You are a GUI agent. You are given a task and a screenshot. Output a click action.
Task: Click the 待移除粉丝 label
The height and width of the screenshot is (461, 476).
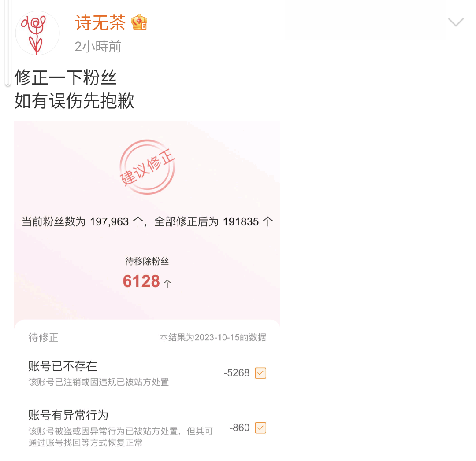[x=147, y=262]
